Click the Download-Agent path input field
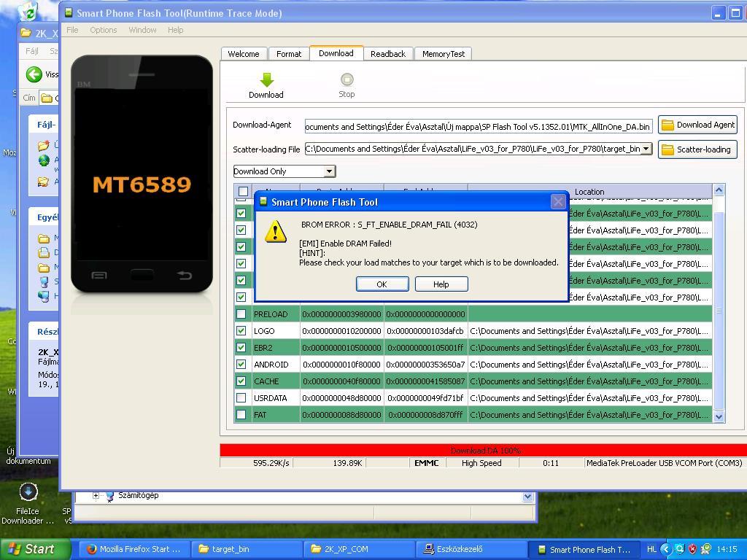 point(479,127)
